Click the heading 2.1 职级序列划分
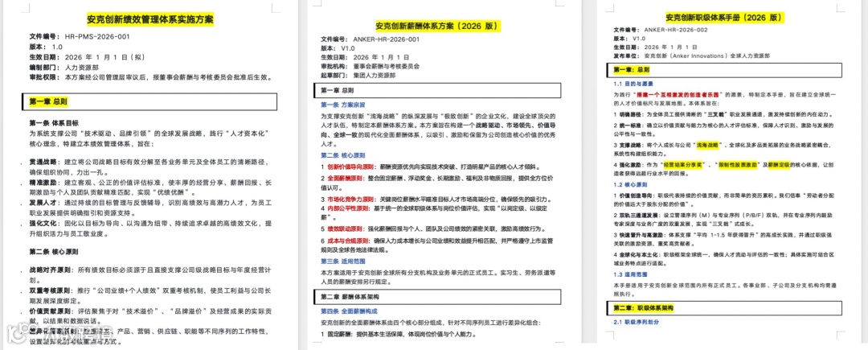This screenshot has width=868, height=350. [x=637, y=322]
